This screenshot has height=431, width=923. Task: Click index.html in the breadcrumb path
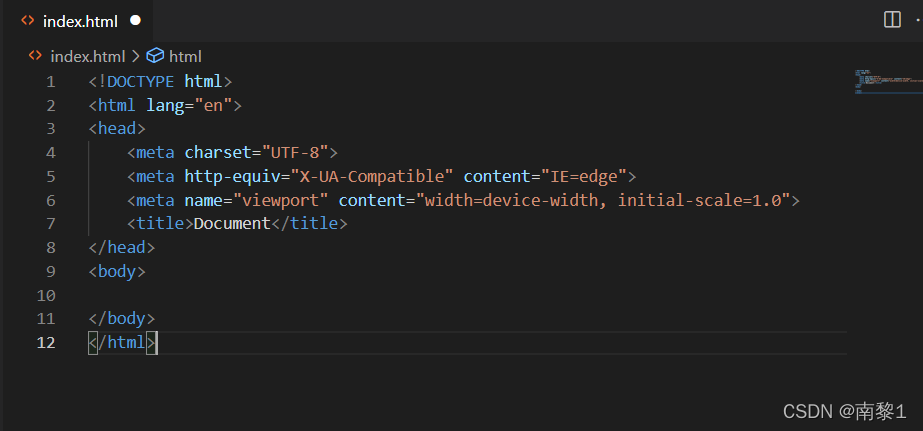(88, 57)
